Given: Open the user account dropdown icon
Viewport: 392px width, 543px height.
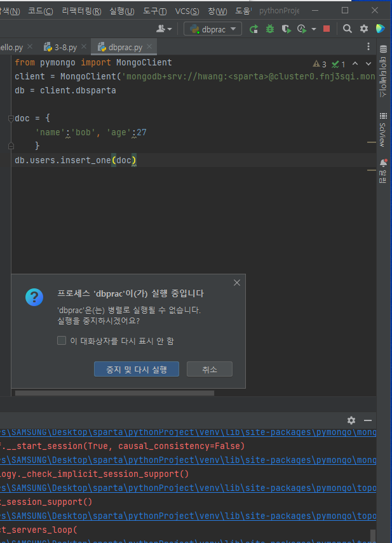Looking at the screenshot, I should [x=164, y=29].
